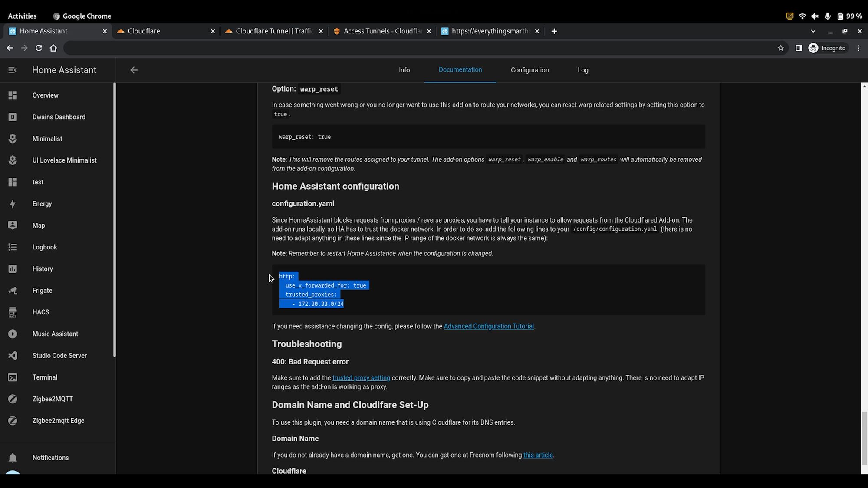Click the microphone tray icon
This screenshot has width=868, height=488.
click(x=827, y=16)
